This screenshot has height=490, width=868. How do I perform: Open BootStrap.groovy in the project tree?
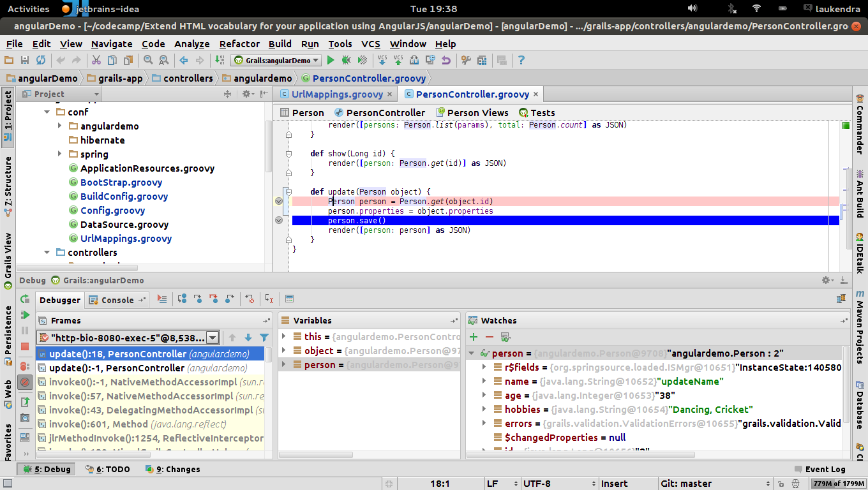121,182
